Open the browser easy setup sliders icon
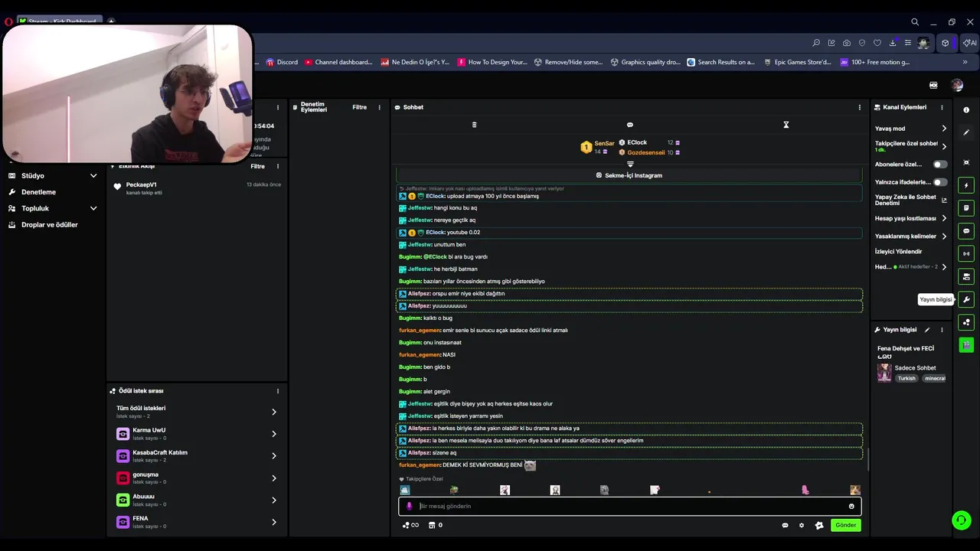This screenshot has height=551, width=980. pos(908,43)
